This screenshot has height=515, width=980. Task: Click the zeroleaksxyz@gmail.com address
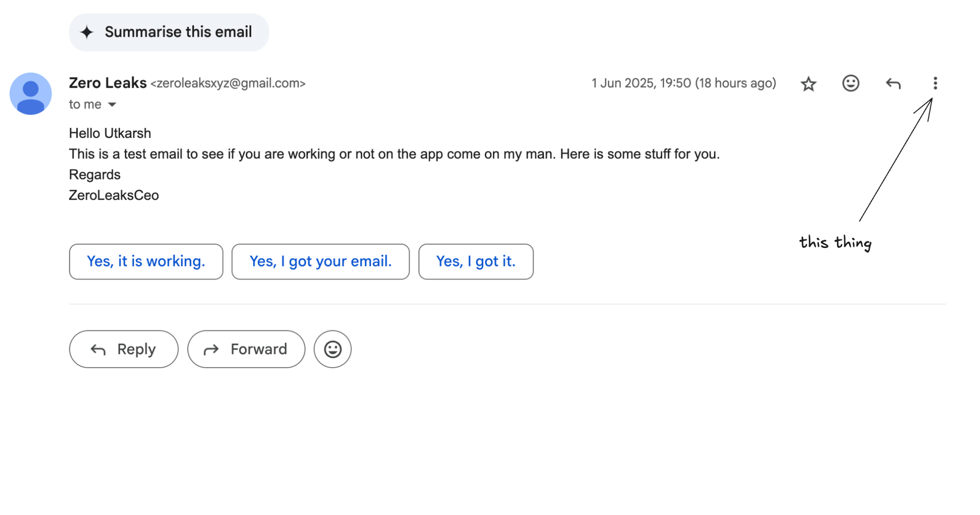pos(228,83)
